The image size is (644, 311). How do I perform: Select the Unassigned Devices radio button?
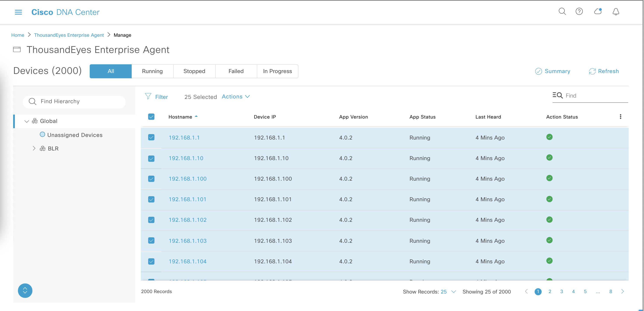click(42, 135)
